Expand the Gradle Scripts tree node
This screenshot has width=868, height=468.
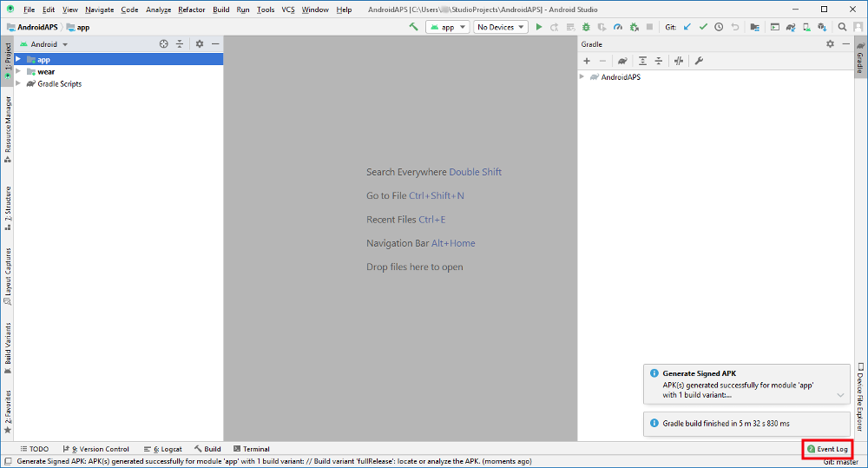(x=18, y=83)
